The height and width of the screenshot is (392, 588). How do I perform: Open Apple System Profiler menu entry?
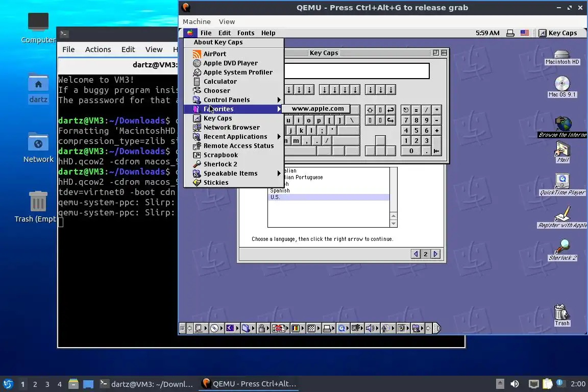click(234, 72)
